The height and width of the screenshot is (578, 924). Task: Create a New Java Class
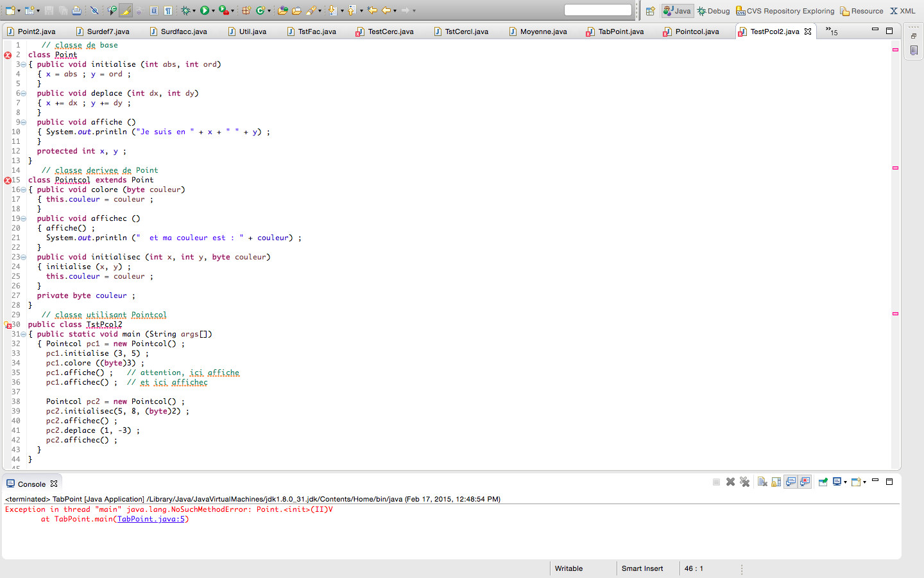[x=260, y=10]
